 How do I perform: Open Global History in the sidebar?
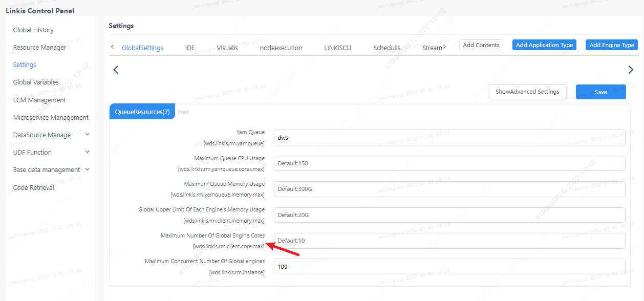point(33,30)
